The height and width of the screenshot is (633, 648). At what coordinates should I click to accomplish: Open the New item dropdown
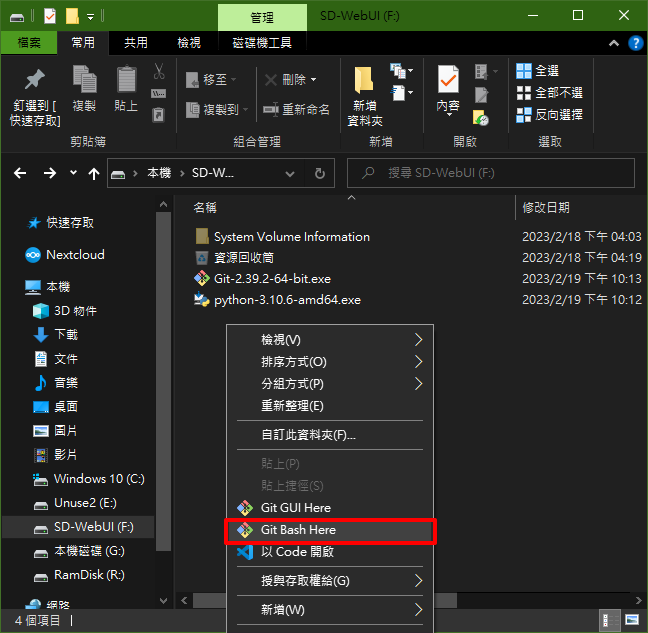tap(402, 71)
